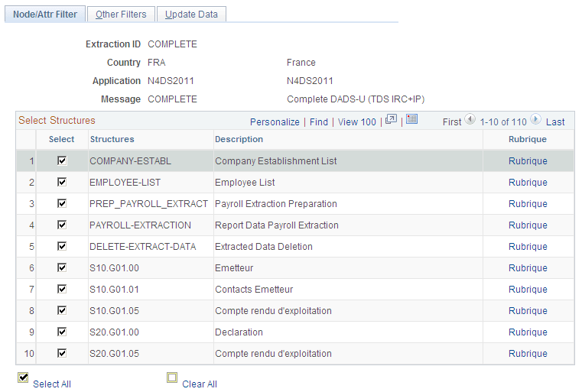Click View 100 link
Image resolution: width=582 pixels, height=392 pixels.
click(356, 122)
